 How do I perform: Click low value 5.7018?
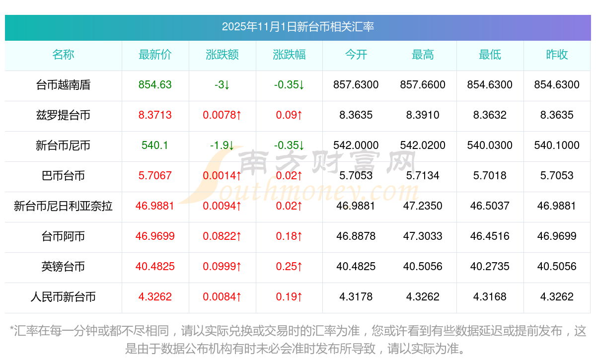click(490, 176)
